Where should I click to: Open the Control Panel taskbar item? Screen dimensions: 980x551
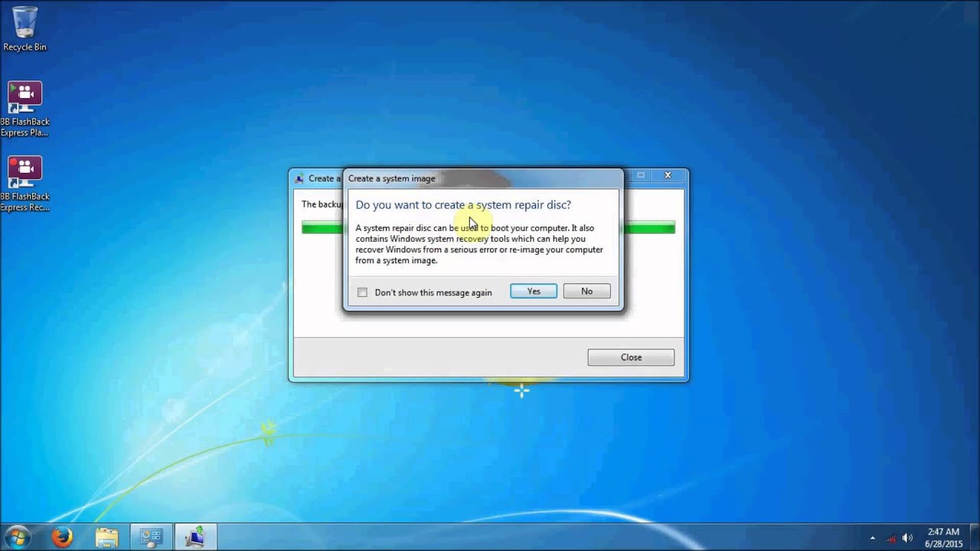point(151,537)
